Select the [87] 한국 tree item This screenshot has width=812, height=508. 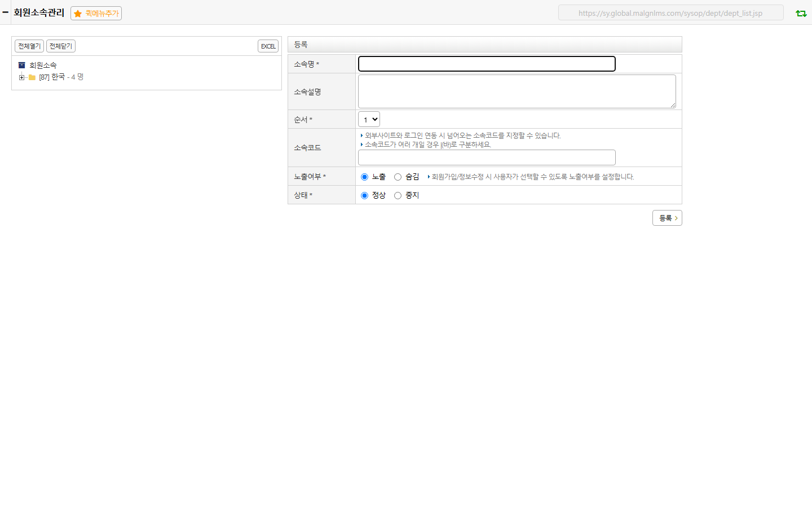(x=52, y=77)
